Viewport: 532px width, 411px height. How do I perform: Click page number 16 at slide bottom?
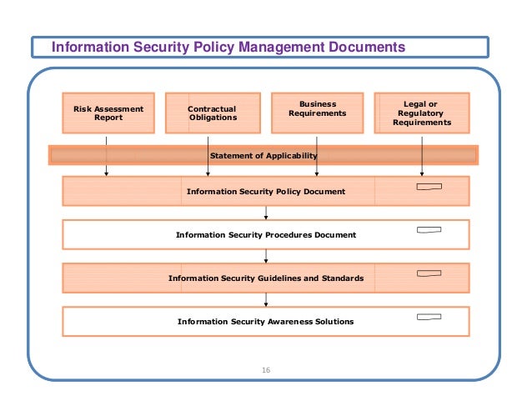[x=266, y=370]
